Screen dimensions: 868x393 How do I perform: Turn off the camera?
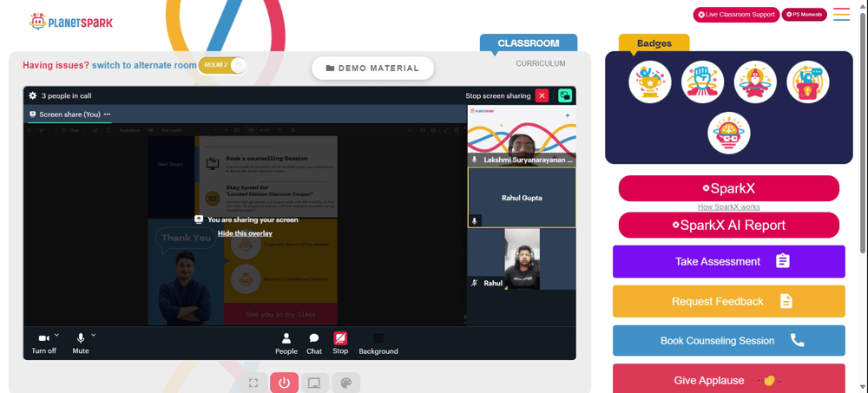coord(43,344)
